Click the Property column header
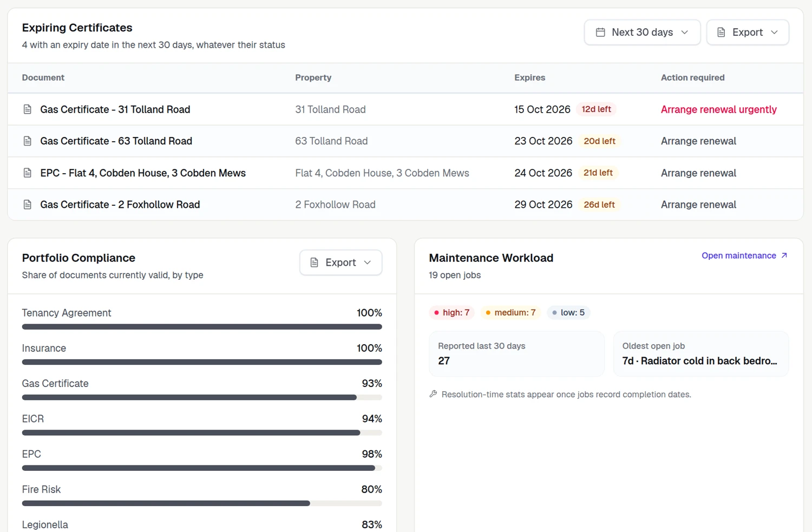The height and width of the screenshot is (532, 812). (x=313, y=77)
